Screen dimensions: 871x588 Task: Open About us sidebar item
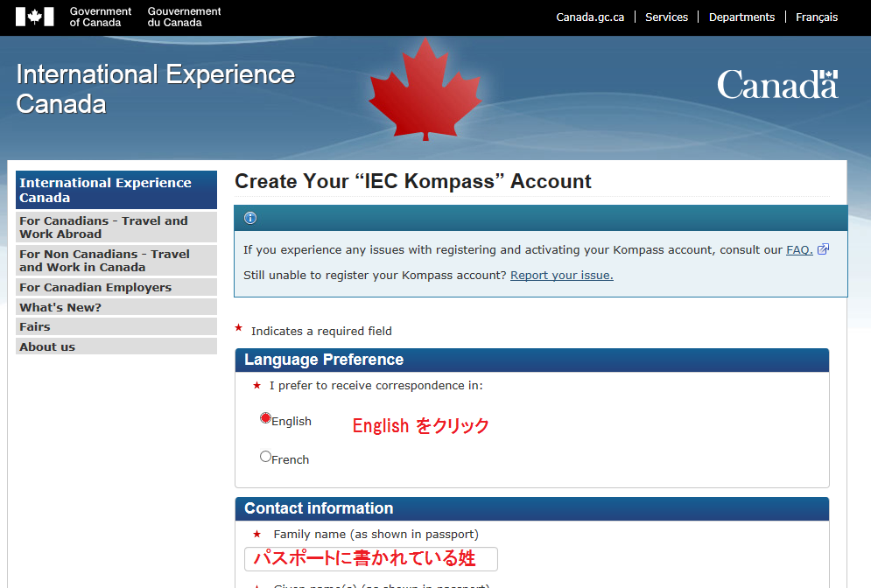(116, 346)
